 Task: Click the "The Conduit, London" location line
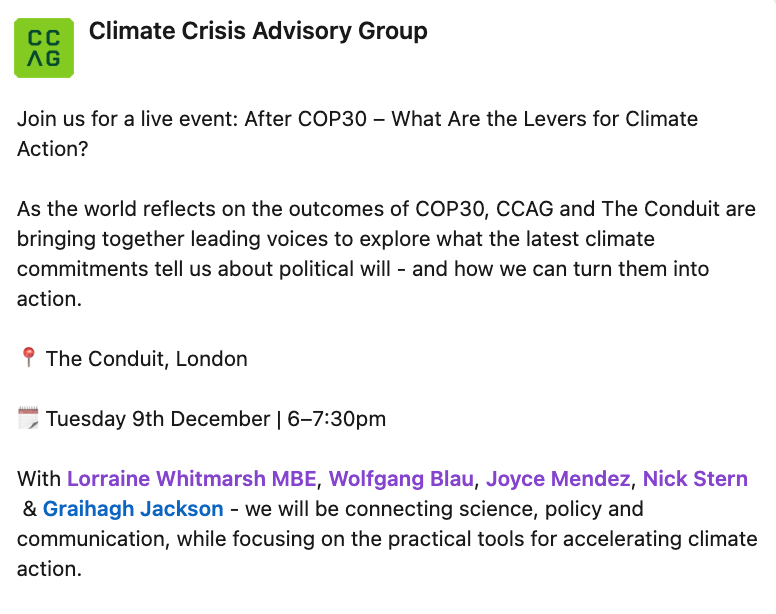coord(147,359)
